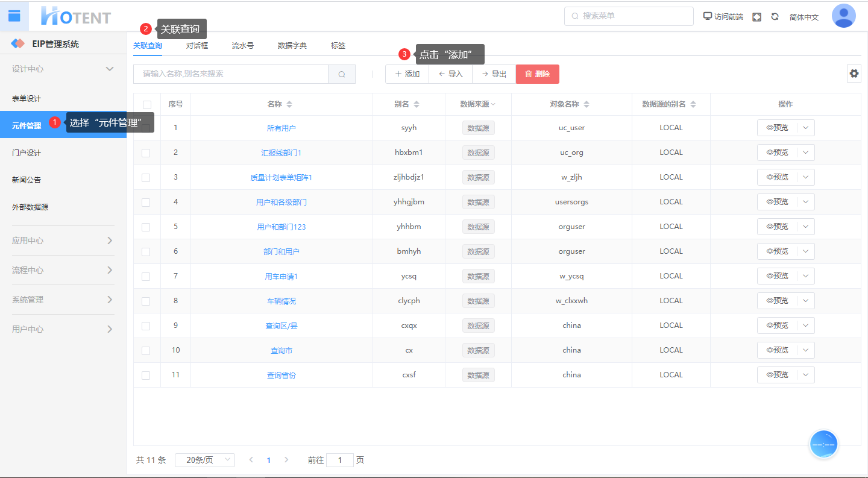
Task: Click the fullscreen toggle icon in header
Action: 757,17
